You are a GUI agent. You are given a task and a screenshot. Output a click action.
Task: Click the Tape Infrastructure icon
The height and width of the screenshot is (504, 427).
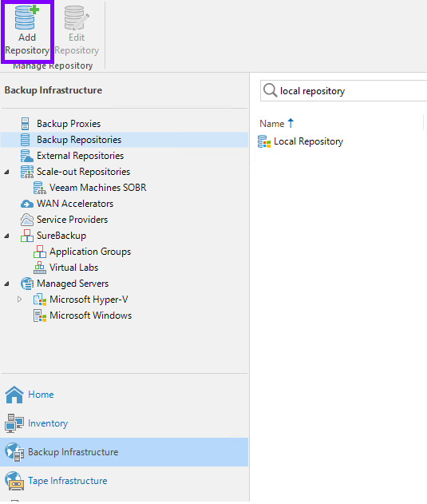tap(14, 481)
